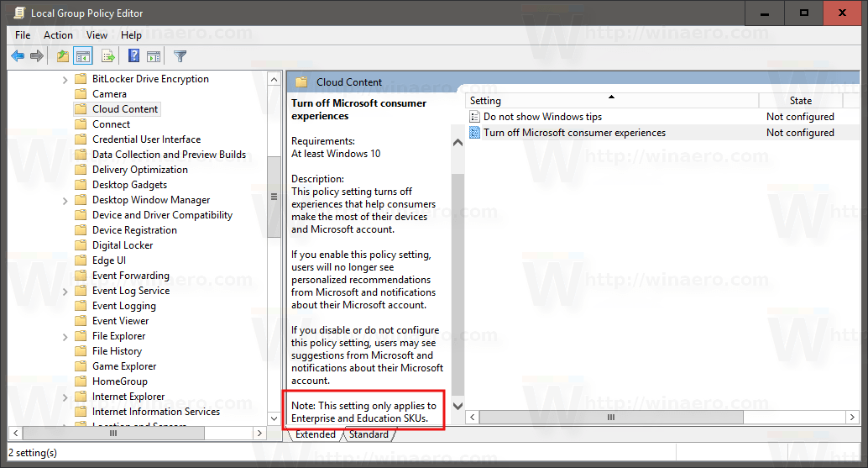This screenshot has width=868, height=468.
Task: Click tree pane scroll up arrow
Action: point(274,79)
